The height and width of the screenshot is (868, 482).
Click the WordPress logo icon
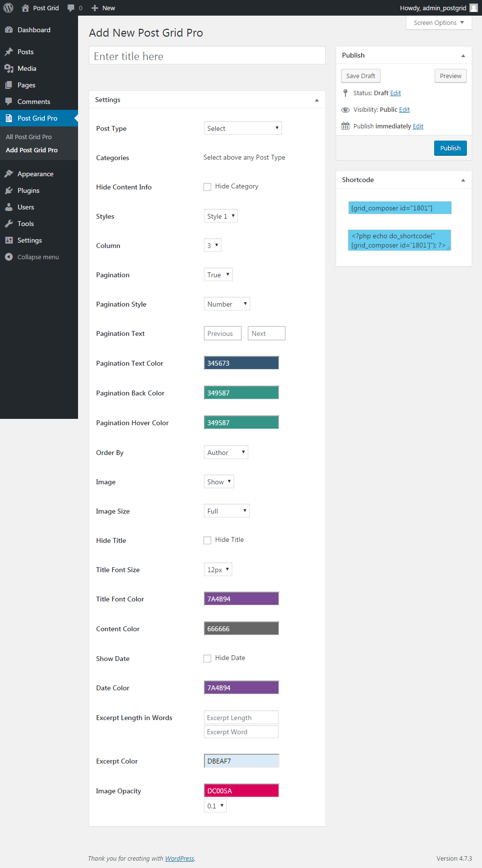pyautogui.click(x=8, y=8)
